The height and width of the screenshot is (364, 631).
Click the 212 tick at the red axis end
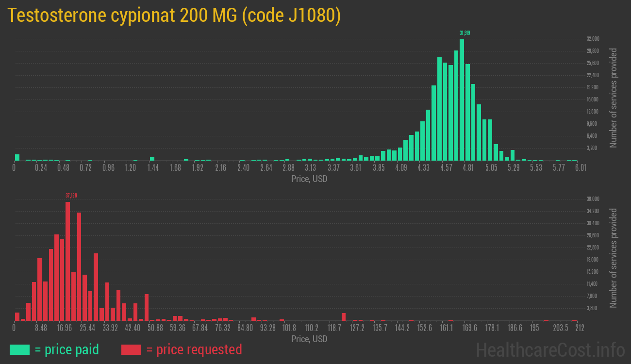coord(580,328)
